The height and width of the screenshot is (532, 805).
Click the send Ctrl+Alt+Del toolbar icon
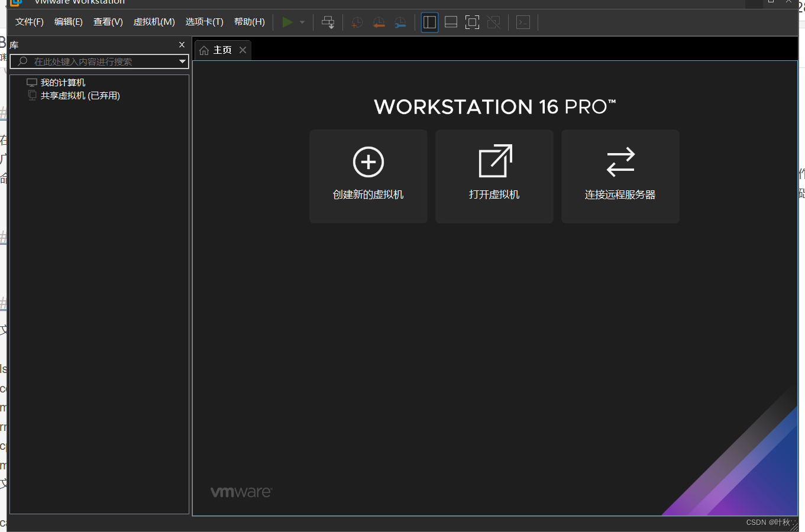(328, 22)
